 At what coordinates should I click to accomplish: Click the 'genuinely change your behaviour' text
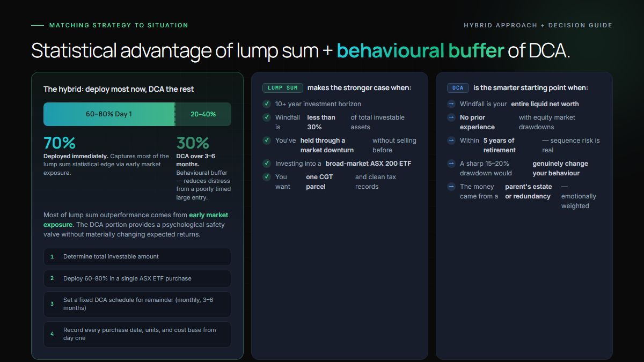pos(560,168)
